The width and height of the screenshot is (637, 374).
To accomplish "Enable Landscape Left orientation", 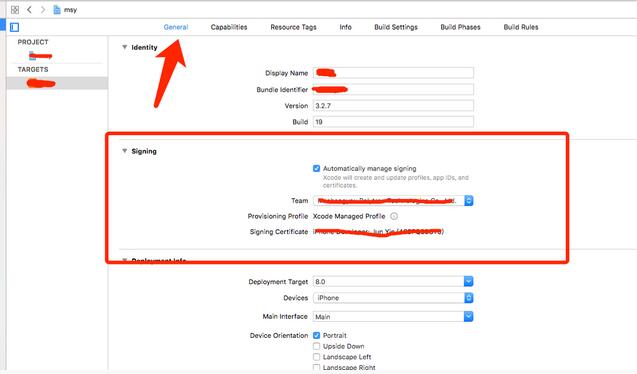I will point(316,357).
